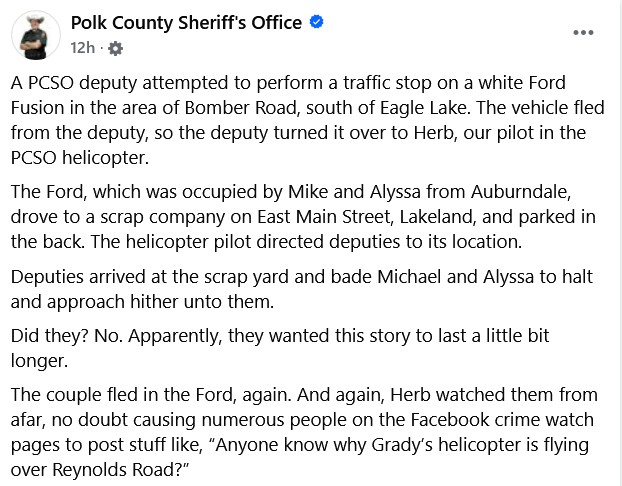Click the words "Bomber Road" in the post
Screen dimensions: 622x486
tap(242, 108)
